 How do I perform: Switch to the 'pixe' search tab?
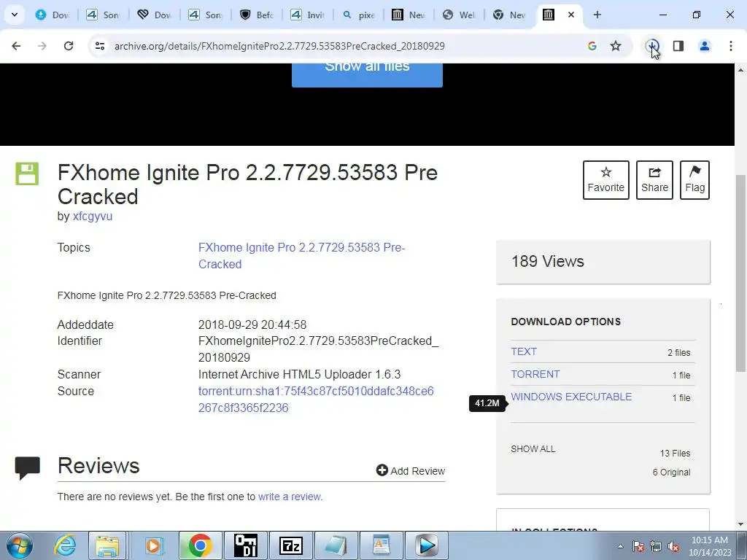click(x=358, y=15)
